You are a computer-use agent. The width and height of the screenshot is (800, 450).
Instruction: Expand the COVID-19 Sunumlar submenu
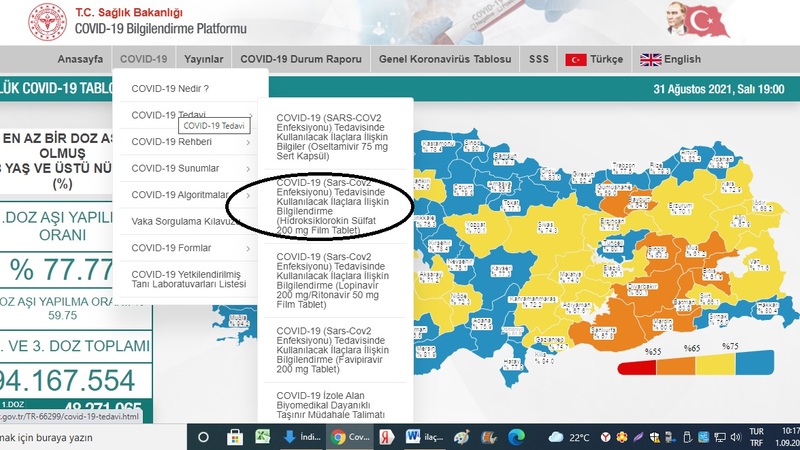click(x=190, y=168)
